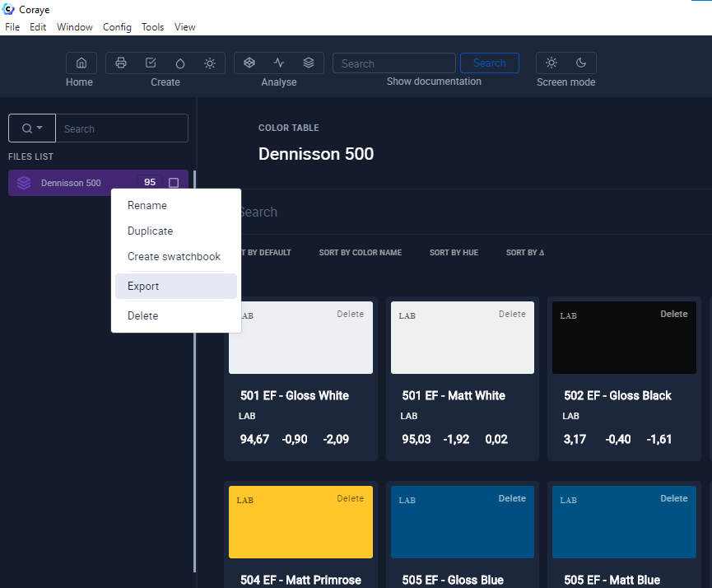Viewport: 712px width, 588px height.
Task: Delete the 504 EF - Matt Primrose color
Action: [x=350, y=498]
